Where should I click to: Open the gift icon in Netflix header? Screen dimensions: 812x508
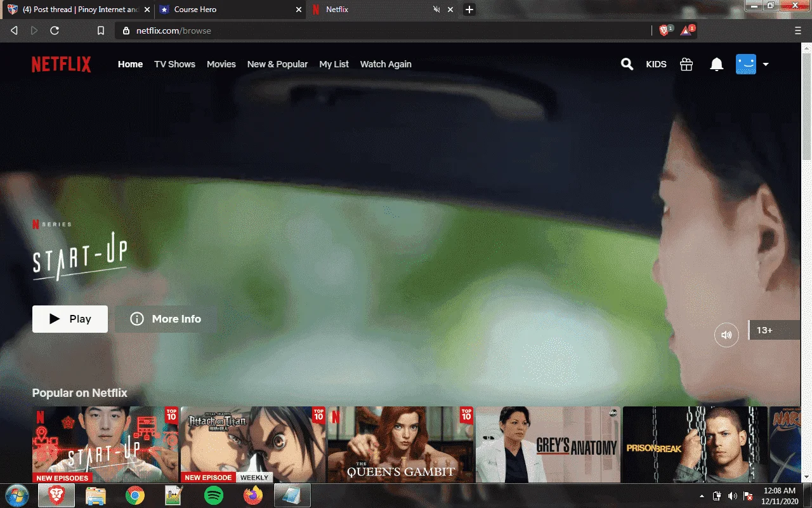click(x=686, y=64)
